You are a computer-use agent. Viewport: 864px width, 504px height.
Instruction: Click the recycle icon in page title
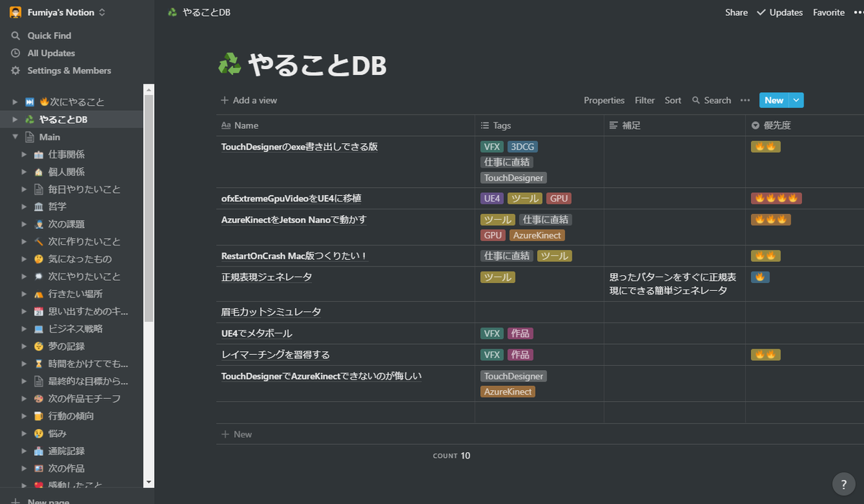[230, 65]
